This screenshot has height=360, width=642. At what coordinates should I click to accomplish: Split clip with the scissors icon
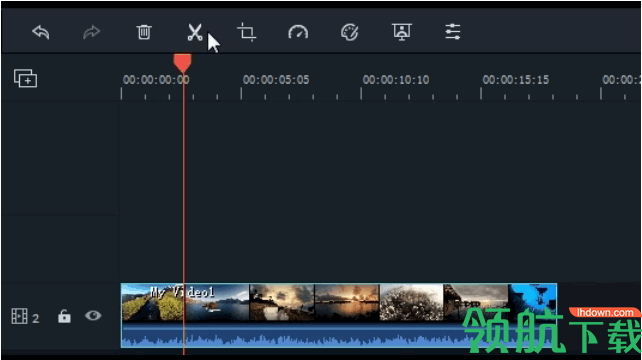click(x=195, y=32)
